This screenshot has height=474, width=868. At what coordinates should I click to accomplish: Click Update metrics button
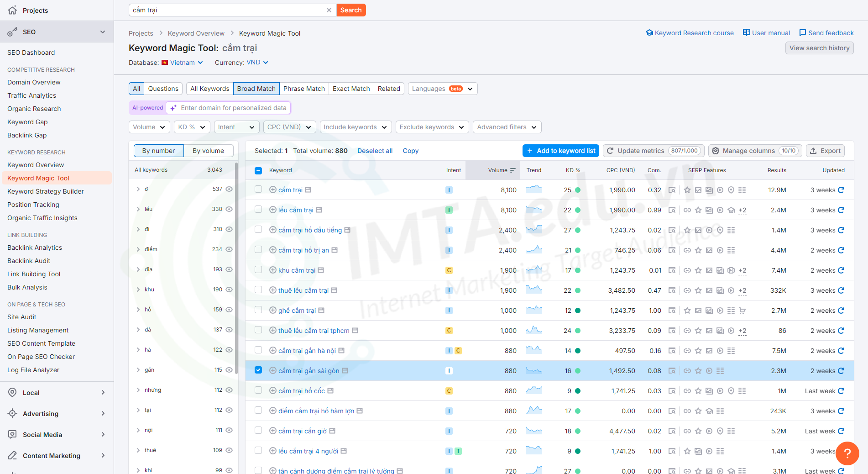click(x=654, y=151)
